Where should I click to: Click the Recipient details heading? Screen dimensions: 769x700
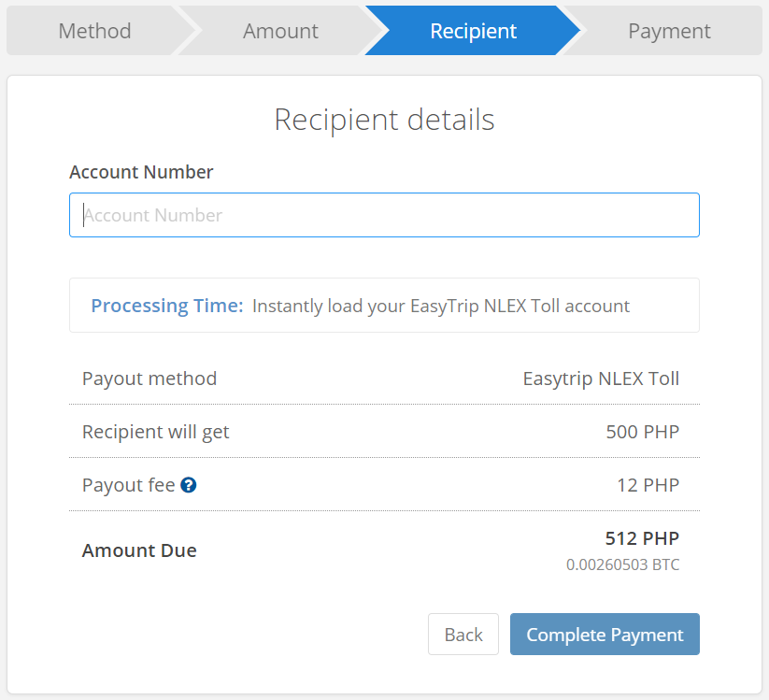click(385, 120)
